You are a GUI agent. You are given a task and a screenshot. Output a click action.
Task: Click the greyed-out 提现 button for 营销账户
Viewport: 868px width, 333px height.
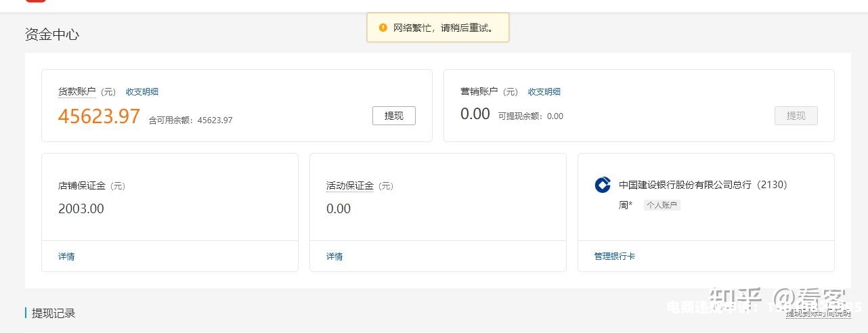(x=796, y=116)
